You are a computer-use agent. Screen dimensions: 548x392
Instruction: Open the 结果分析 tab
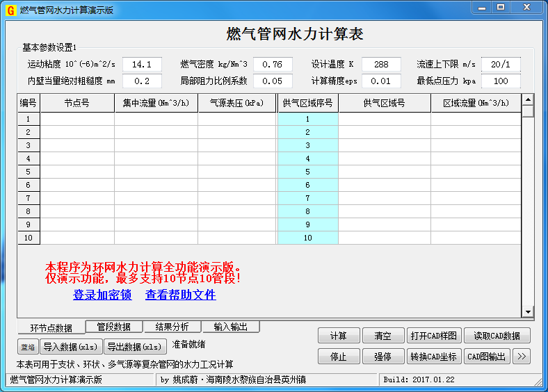pos(172,327)
